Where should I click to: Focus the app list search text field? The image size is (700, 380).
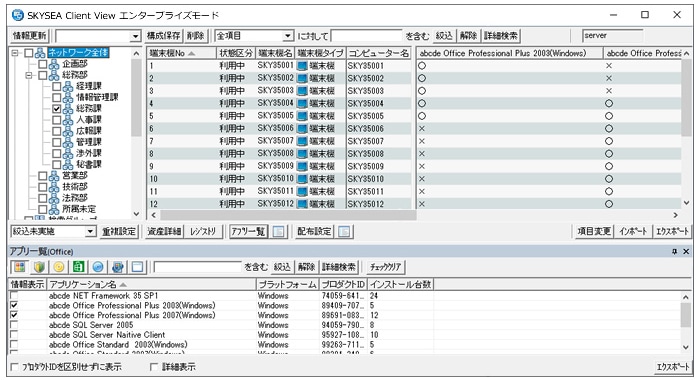click(197, 267)
